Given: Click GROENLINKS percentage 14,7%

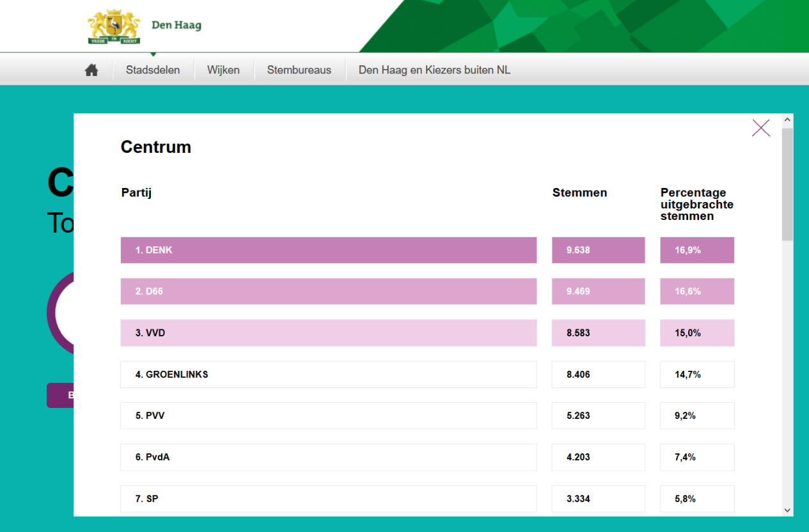Looking at the screenshot, I should 697,374.
